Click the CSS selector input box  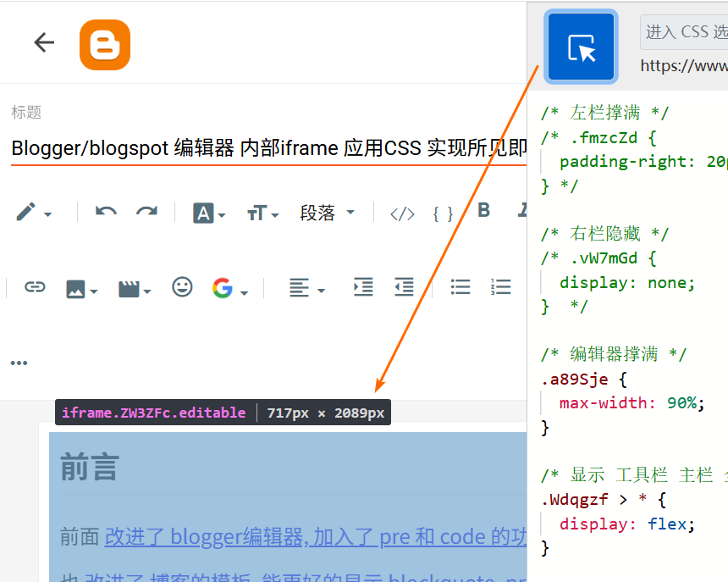[x=684, y=32]
